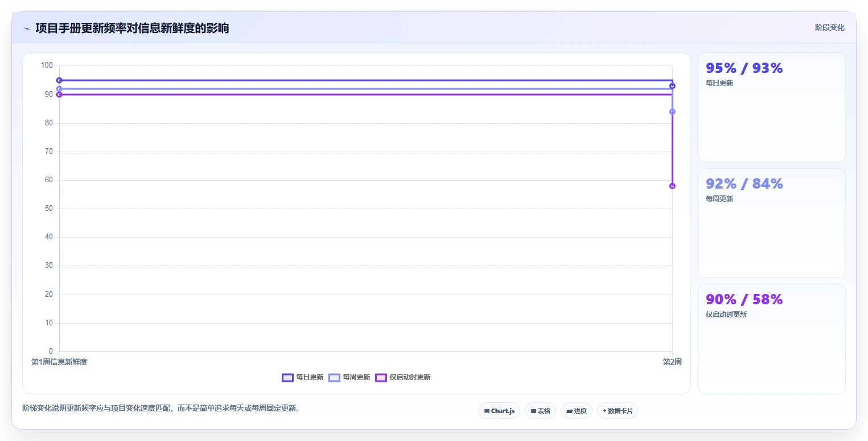Click 每日更新 data point at 第2周 (93)
The height and width of the screenshot is (441, 868).
pyautogui.click(x=672, y=86)
